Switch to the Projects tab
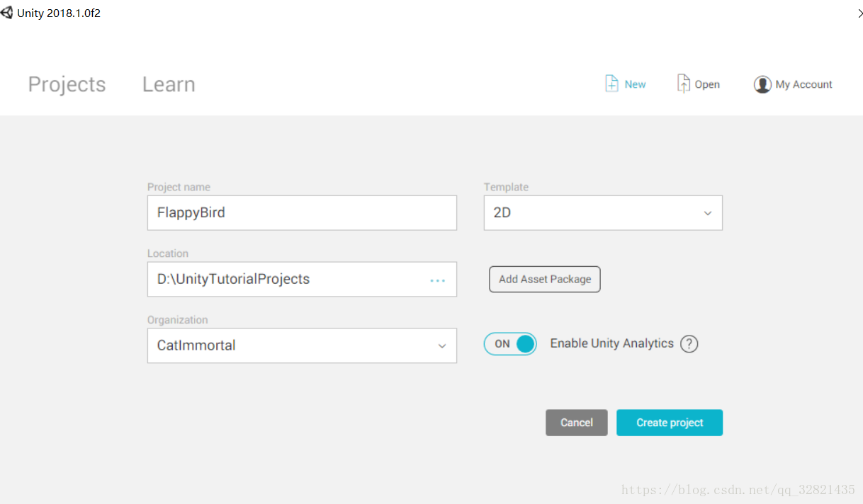Viewport: 863px width, 504px height. pos(67,84)
